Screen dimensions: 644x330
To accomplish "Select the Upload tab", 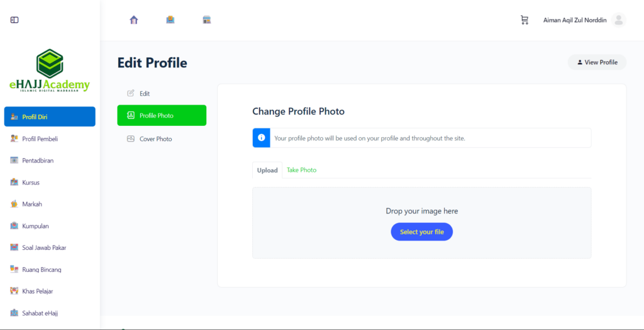I will [267, 170].
